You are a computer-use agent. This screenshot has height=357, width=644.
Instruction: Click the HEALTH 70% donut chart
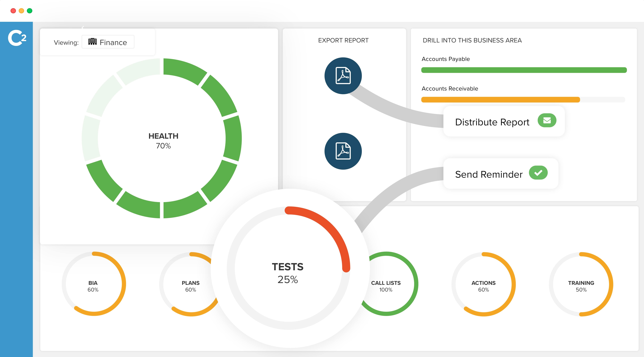(163, 140)
